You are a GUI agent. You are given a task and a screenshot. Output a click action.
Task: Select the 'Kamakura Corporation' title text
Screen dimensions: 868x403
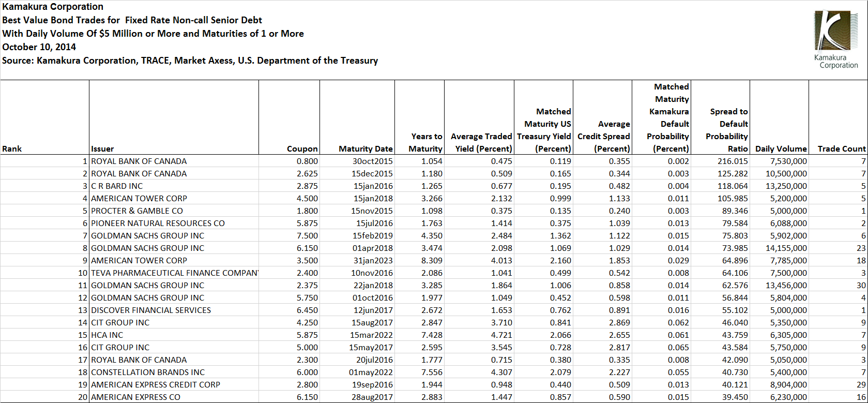click(x=53, y=7)
